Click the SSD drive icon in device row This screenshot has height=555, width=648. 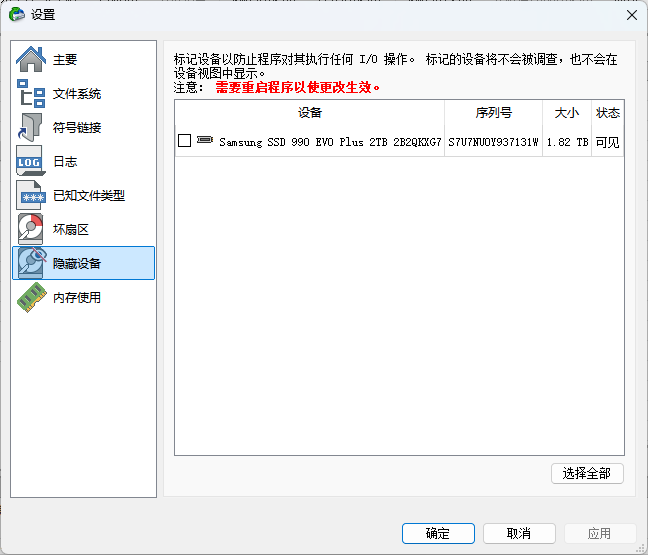pyautogui.click(x=205, y=141)
